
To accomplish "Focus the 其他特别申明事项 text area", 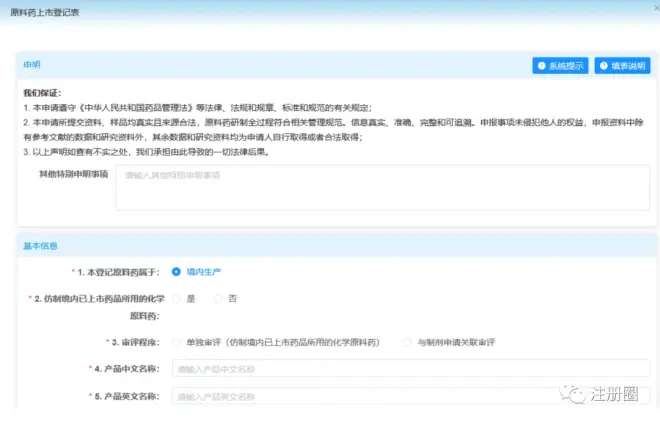I will click(382, 188).
